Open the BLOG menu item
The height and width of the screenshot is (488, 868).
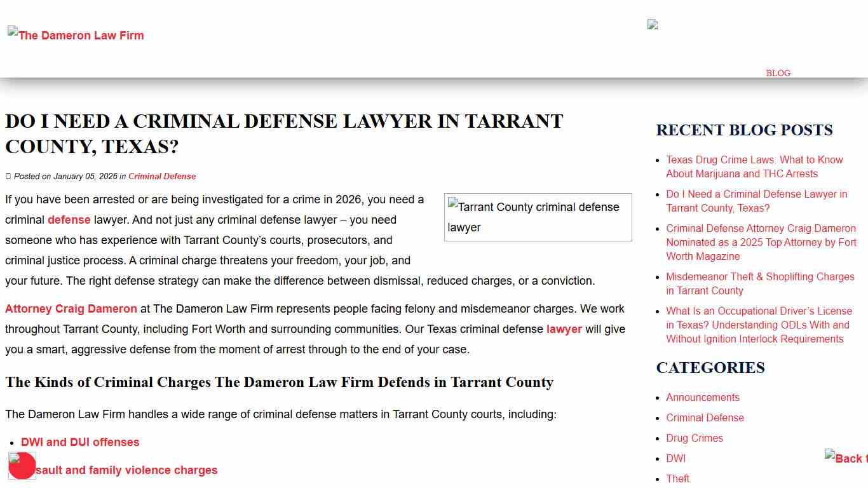click(x=778, y=73)
